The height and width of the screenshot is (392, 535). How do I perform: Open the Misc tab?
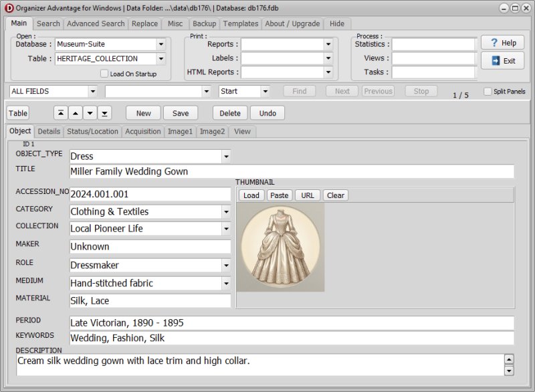(x=175, y=23)
